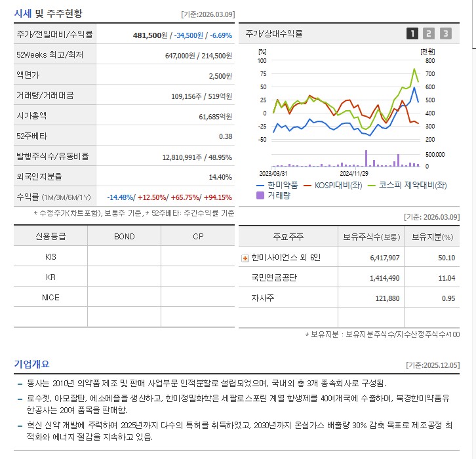The width and height of the screenshot is (476, 459).
Task: Click the 주요주주 column header
Action: tap(288, 237)
